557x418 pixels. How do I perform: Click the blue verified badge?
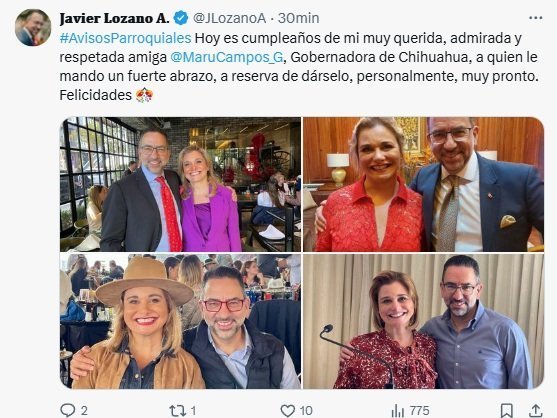coord(181,18)
